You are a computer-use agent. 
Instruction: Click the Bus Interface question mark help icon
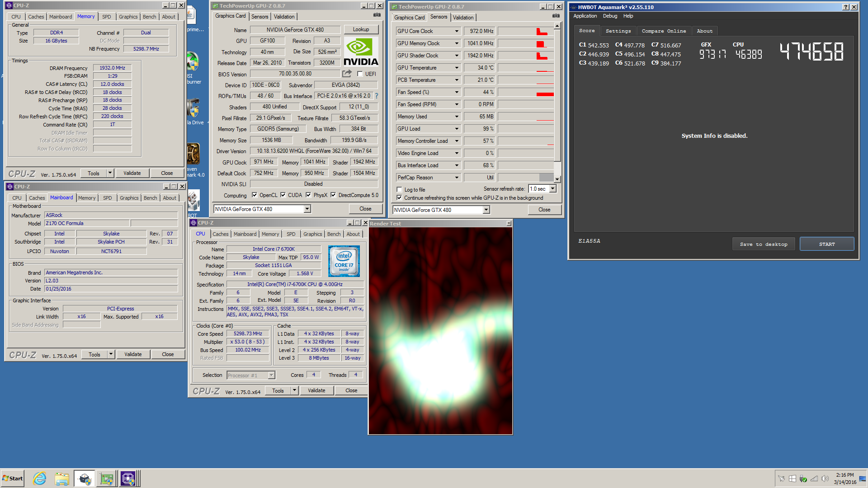point(376,96)
